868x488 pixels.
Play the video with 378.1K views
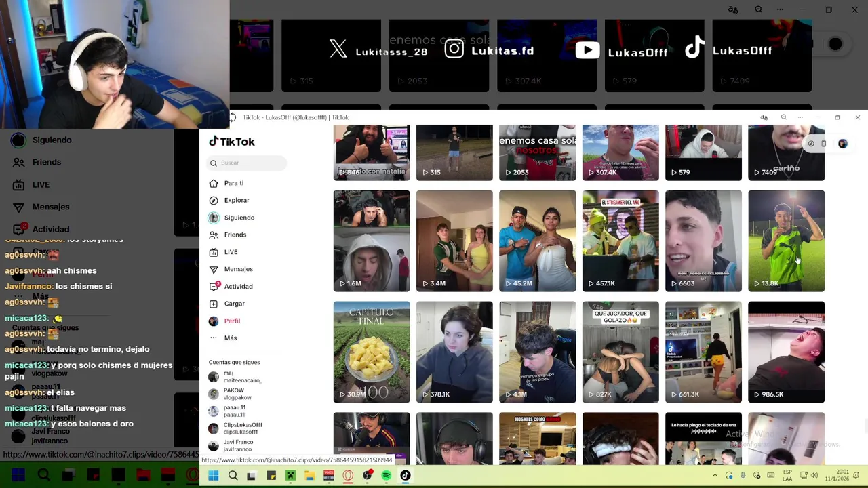pyautogui.click(x=454, y=352)
